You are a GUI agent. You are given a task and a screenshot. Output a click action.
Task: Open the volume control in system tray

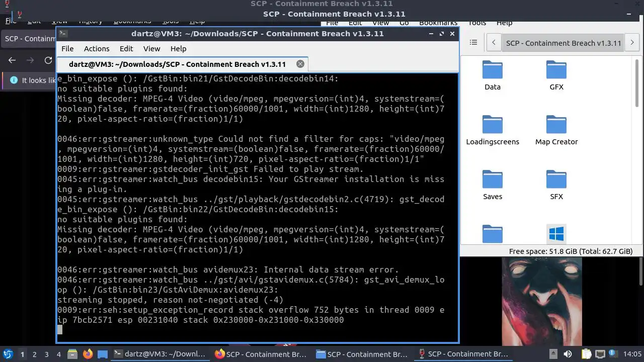568,354
